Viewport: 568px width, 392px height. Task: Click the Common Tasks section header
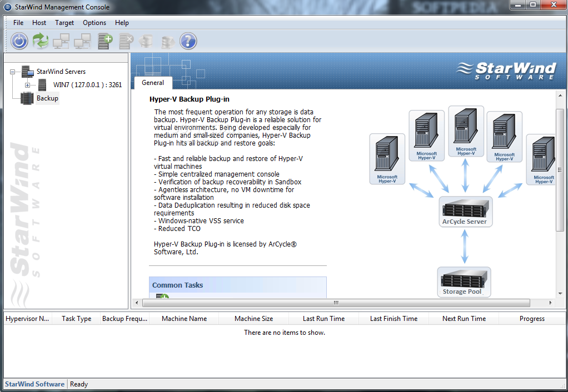238,285
